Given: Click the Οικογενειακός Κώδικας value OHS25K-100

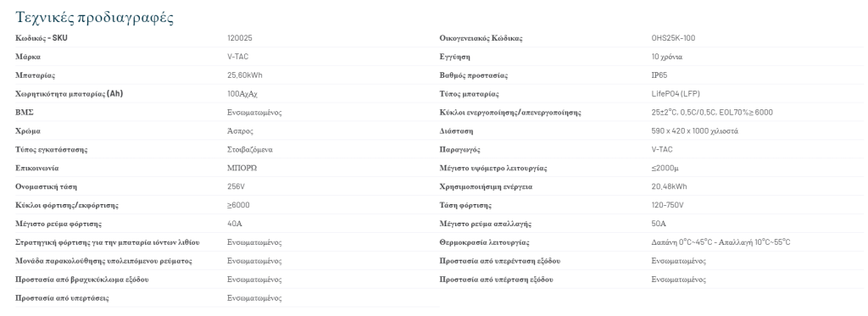Looking at the screenshot, I should tap(673, 38).
